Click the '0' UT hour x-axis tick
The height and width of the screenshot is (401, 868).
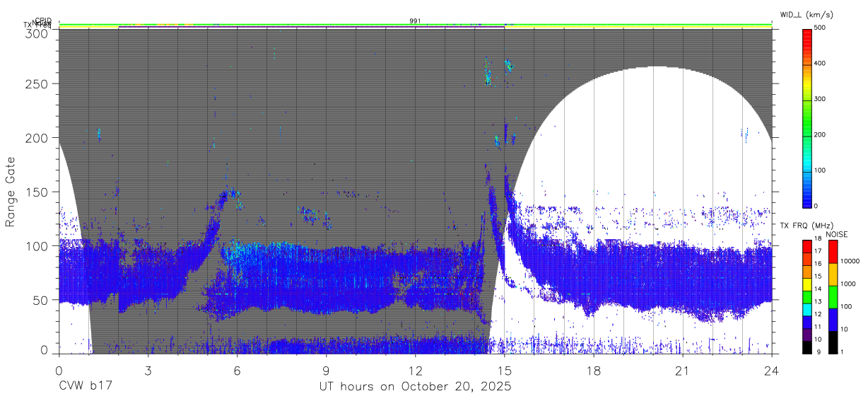coord(59,371)
